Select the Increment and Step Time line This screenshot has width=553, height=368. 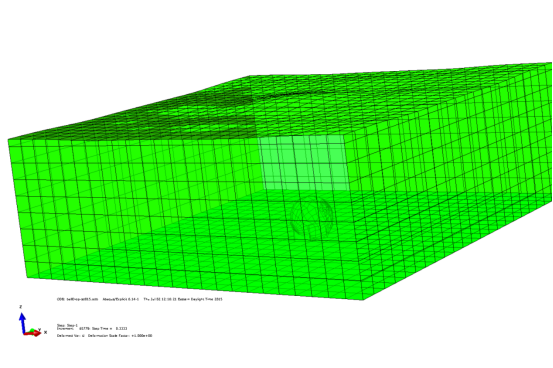point(92,328)
